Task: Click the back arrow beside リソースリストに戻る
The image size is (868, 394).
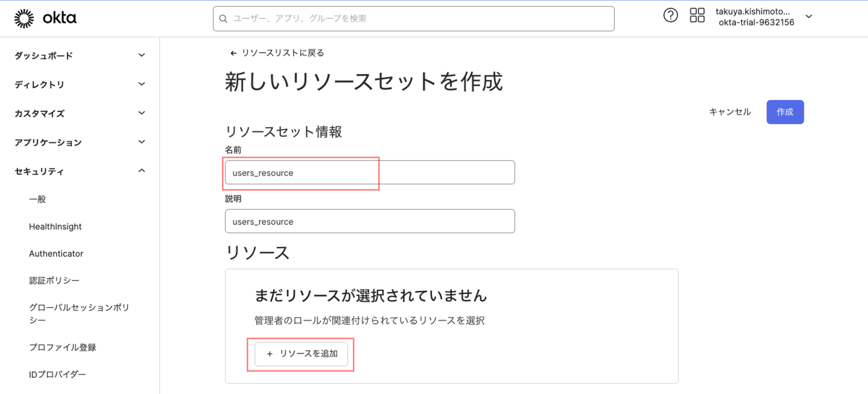Action: point(233,53)
